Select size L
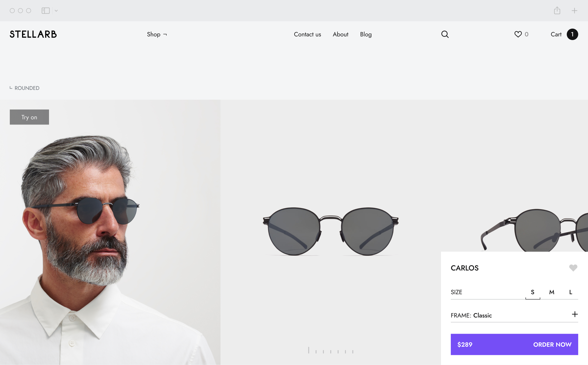Screen dimensions: 588x365 571,292
